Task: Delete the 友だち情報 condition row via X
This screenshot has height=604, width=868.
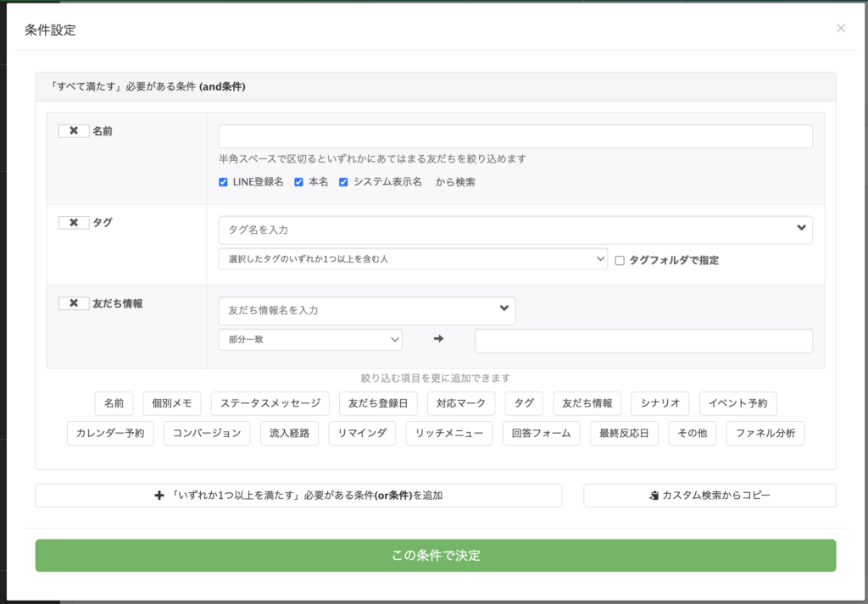Action: coord(74,303)
